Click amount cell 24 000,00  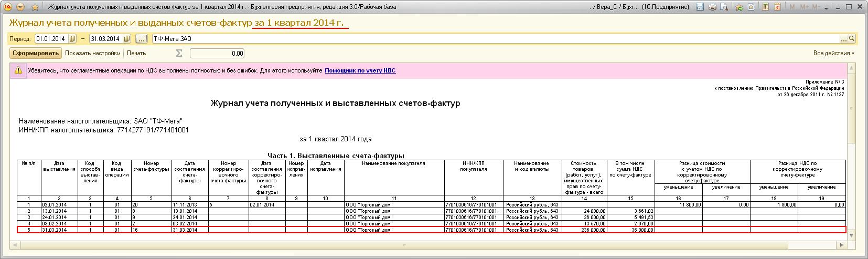(x=584, y=211)
